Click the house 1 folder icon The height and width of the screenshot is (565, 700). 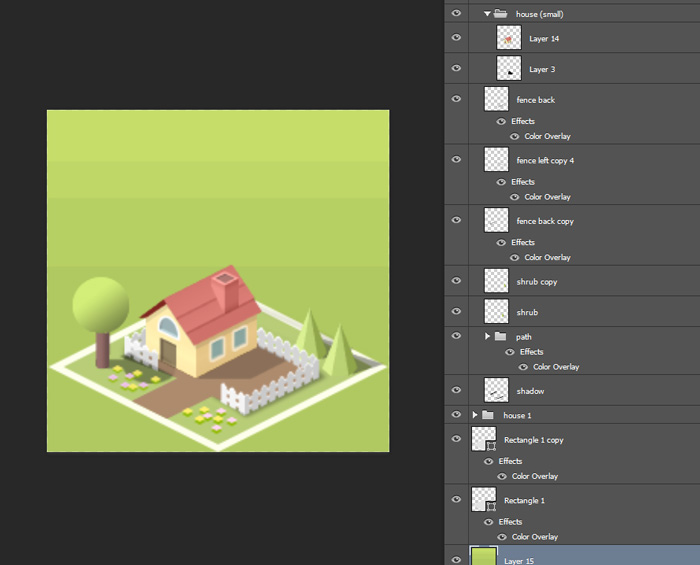(x=488, y=415)
